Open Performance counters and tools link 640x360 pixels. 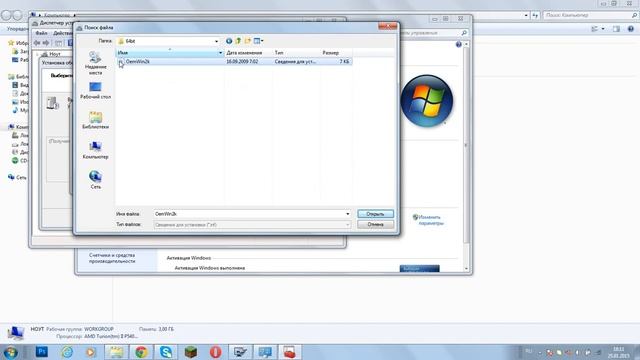click(x=112, y=258)
